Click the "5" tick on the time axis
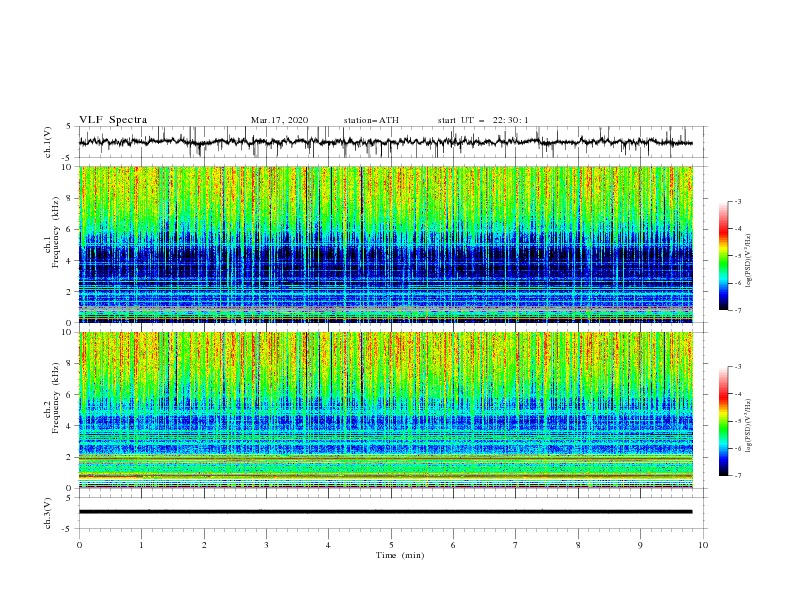The width and height of the screenshot is (792, 612). [391, 545]
